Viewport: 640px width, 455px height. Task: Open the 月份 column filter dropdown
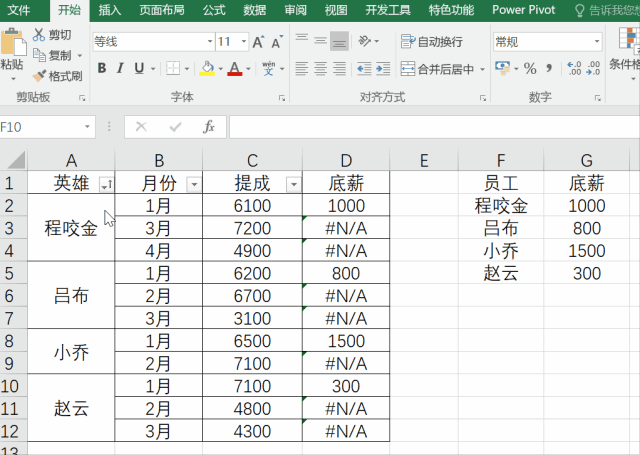[193, 184]
